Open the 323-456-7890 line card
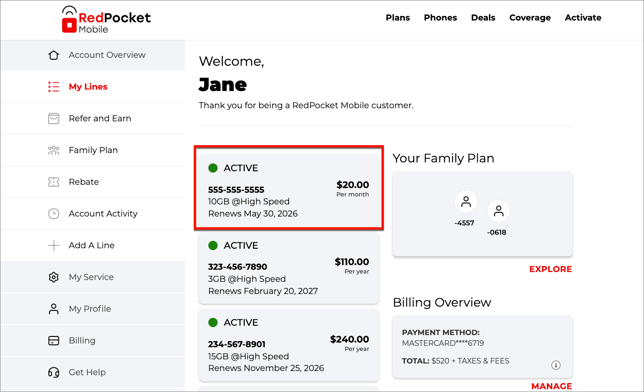 click(x=289, y=268)
